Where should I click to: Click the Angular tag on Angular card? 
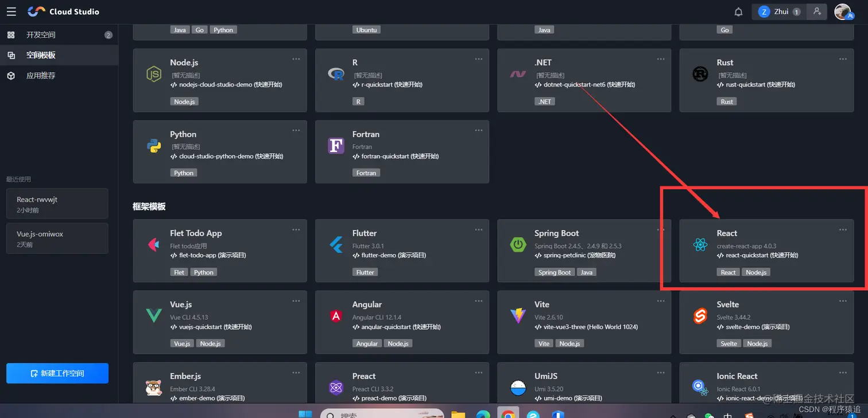click(x=367, y=343)
